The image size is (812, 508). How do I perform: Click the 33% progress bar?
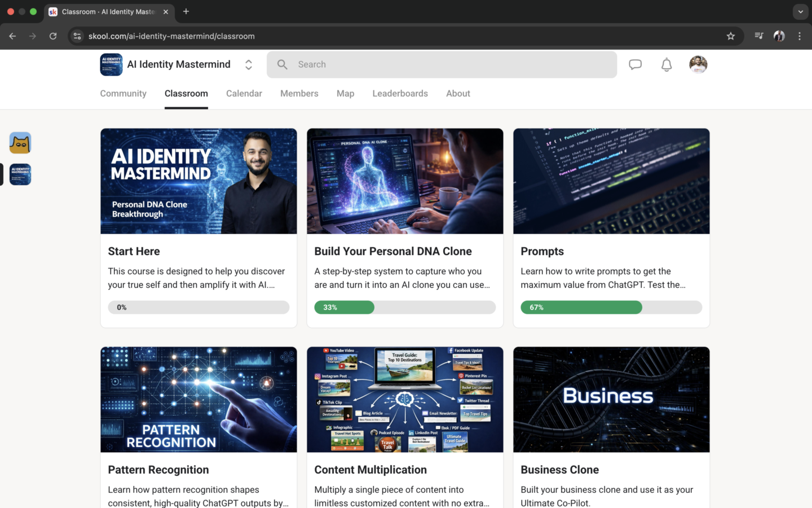tap(405, 307)
